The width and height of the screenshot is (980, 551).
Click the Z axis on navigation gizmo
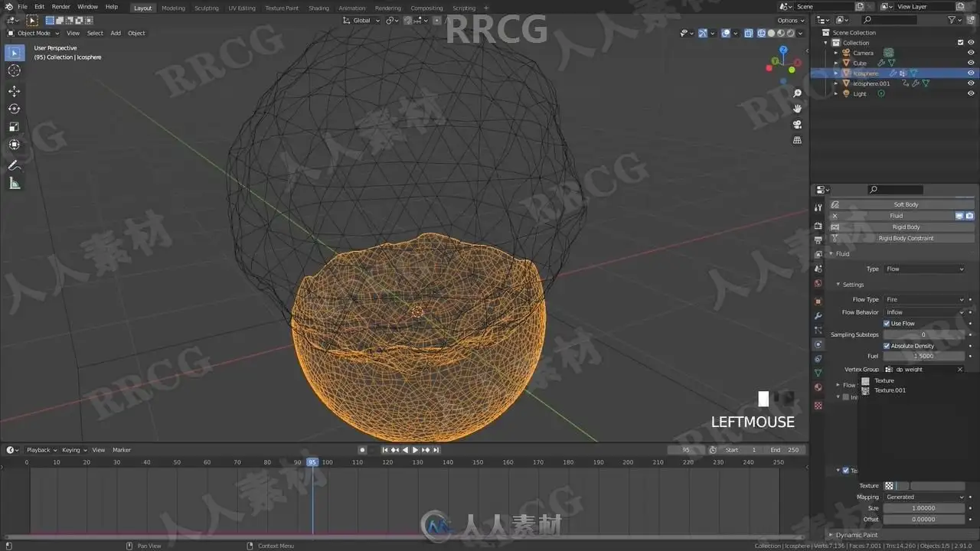[x=783, y=50]
